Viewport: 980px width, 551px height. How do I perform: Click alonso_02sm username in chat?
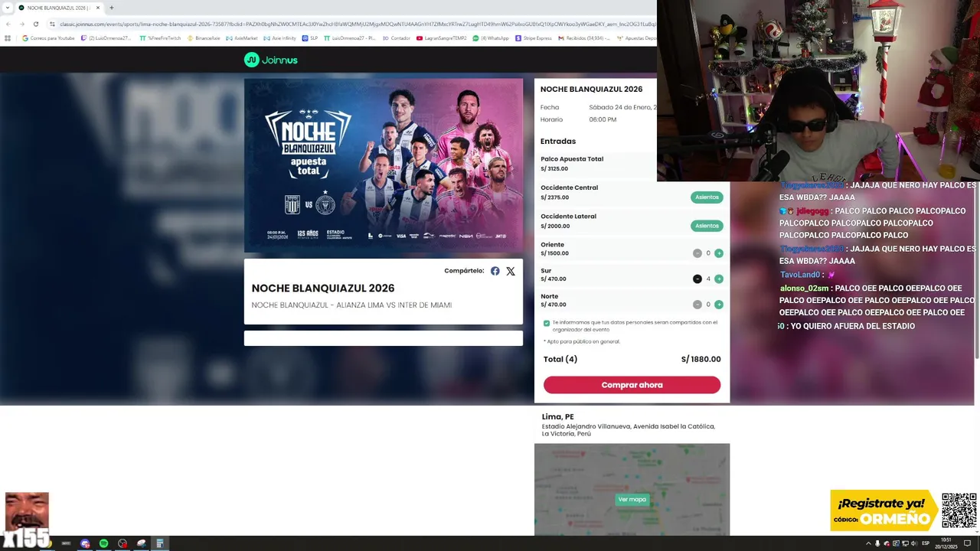tap(804, 289)
